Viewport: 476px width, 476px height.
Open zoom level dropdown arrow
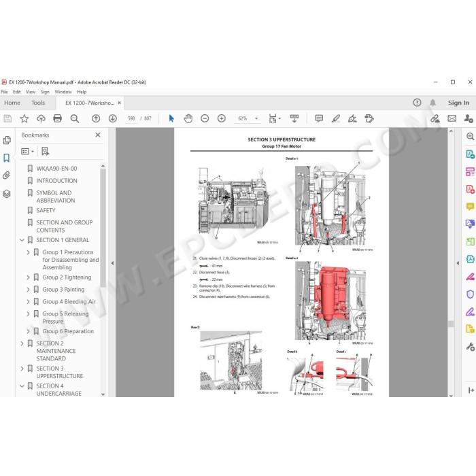pyautogui.click(x=256, y=118)
